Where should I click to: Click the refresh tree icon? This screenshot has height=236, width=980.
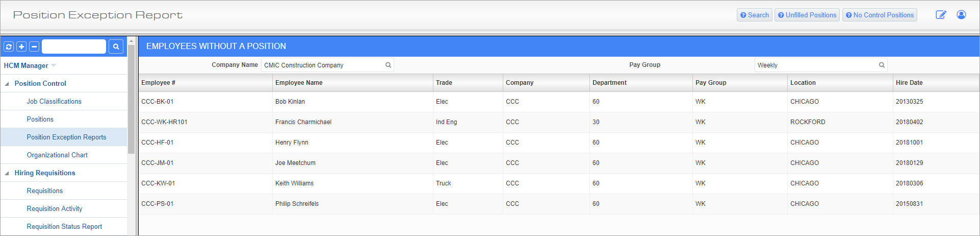pyautogui.click(x=9, y=46)
